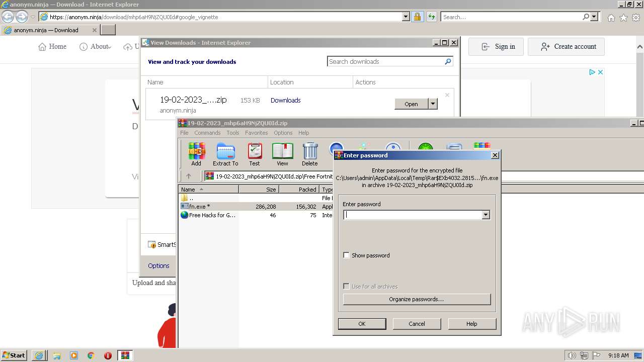
Task: Confirm the password with OK
Action: point(362,324)
